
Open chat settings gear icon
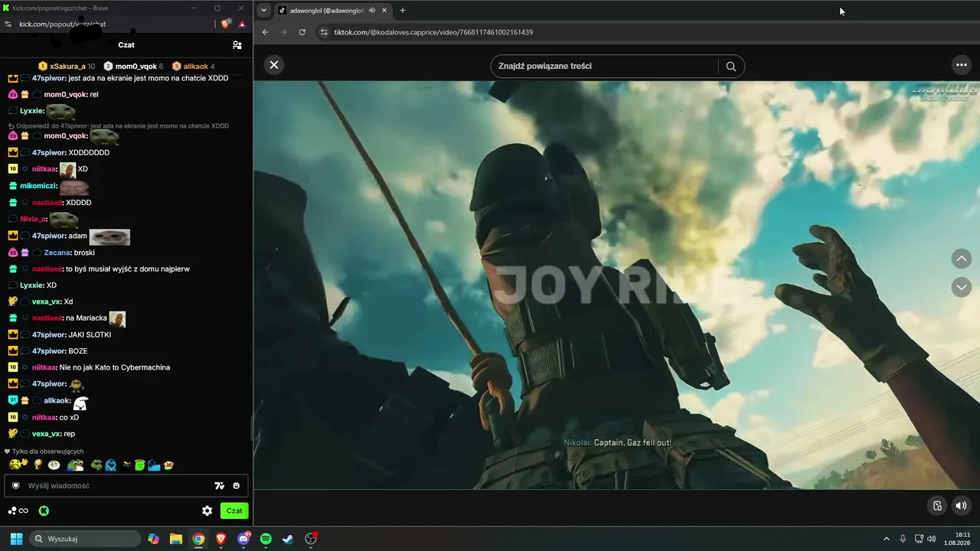(x=207, y=510)
